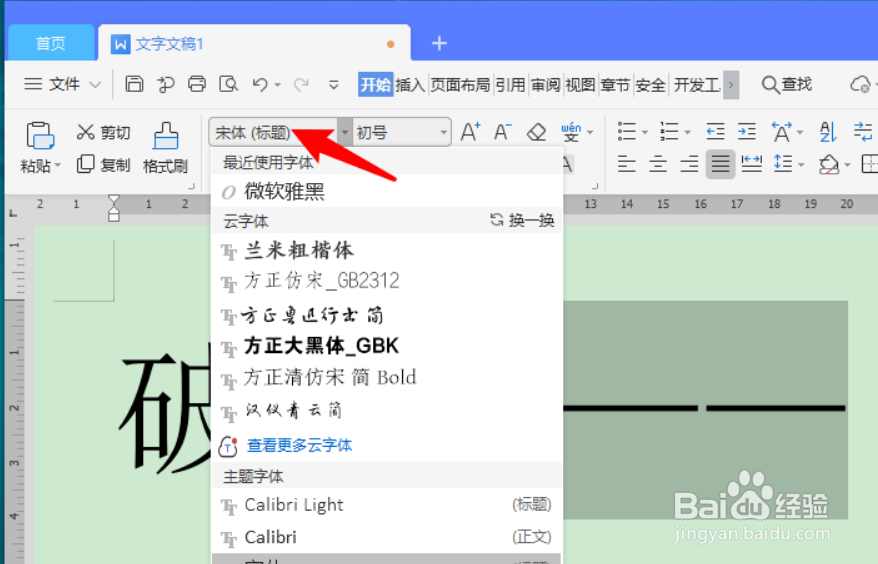Click the increase indent icon
Viewport: 878px width, 564px height.
click(x=746, y=132)
